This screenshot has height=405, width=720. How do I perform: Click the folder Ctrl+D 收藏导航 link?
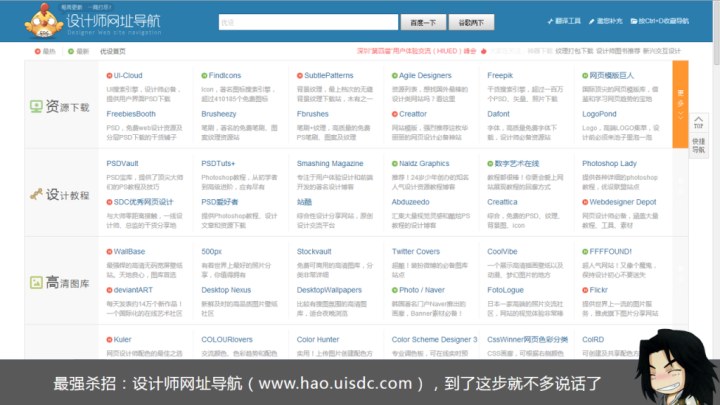click(659, 21)
